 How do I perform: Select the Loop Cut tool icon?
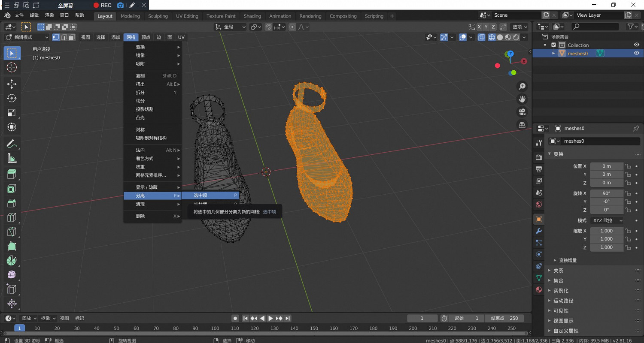click(12, 217)
